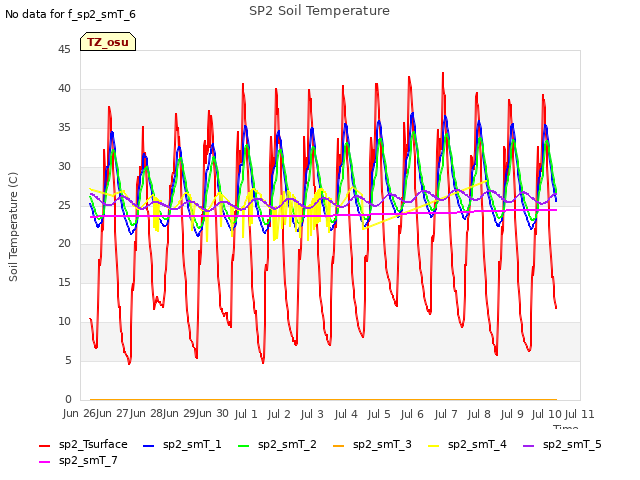Image resolution: width=640 pixels, height=480 pixels.
Task: Click the 15 y-axis tick label
Action: pyautogui.click(x=64, y=282)
